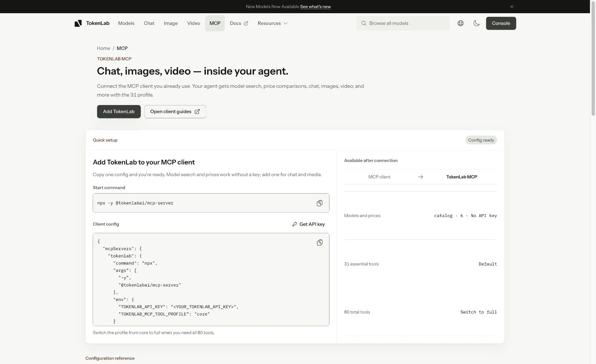
Task: Click the TOKENLAB_API_KEY config line
Action: (x=179, y=307)
